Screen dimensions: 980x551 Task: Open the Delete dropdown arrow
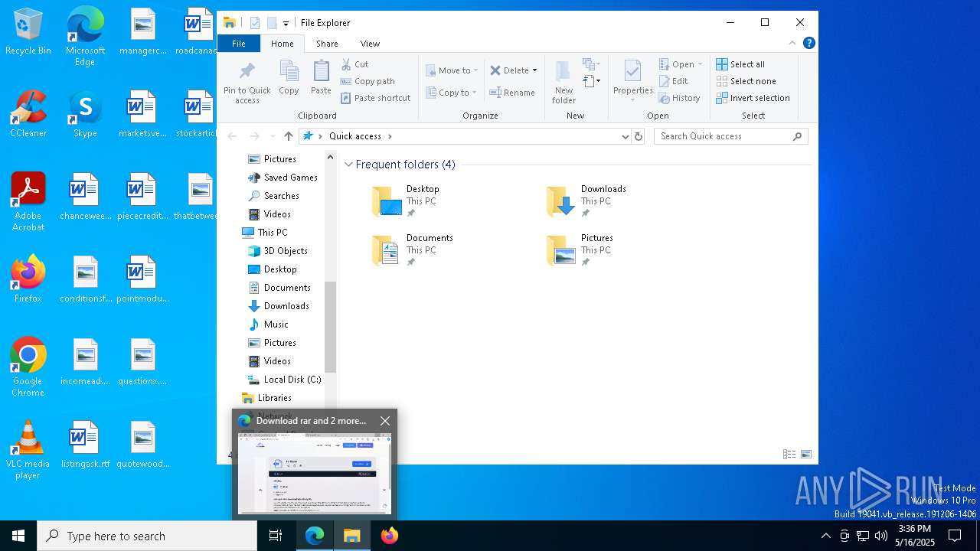point(534,70)
